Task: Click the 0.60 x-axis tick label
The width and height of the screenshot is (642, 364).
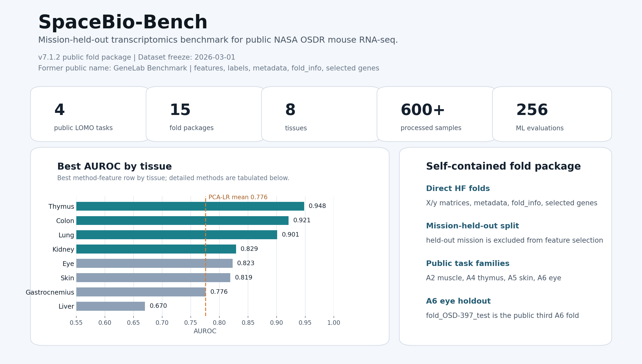Action: (105, 323)
